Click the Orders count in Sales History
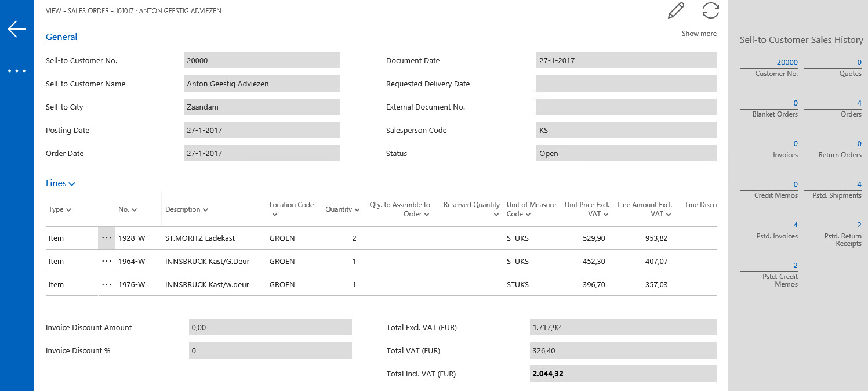The width and height of the screenshot is (868, 391). click(x=859, y=103)
